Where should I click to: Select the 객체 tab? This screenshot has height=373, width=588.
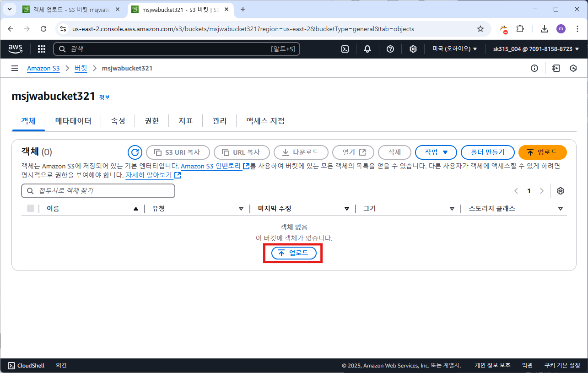tap(28, 121)
